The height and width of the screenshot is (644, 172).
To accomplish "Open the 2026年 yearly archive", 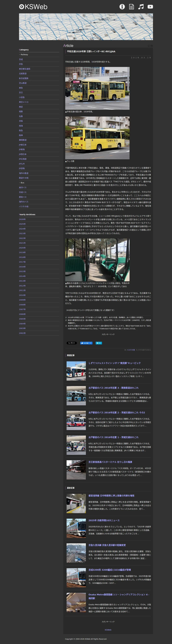I will (22, 219).
